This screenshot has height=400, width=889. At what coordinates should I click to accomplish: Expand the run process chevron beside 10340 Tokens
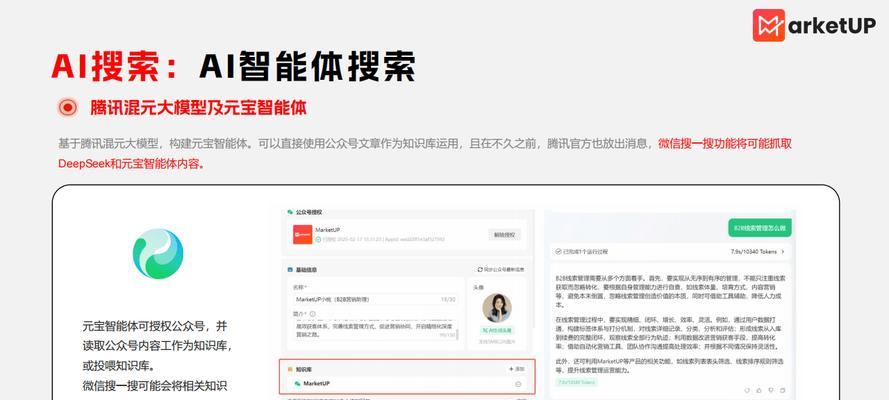coord(783,252)
